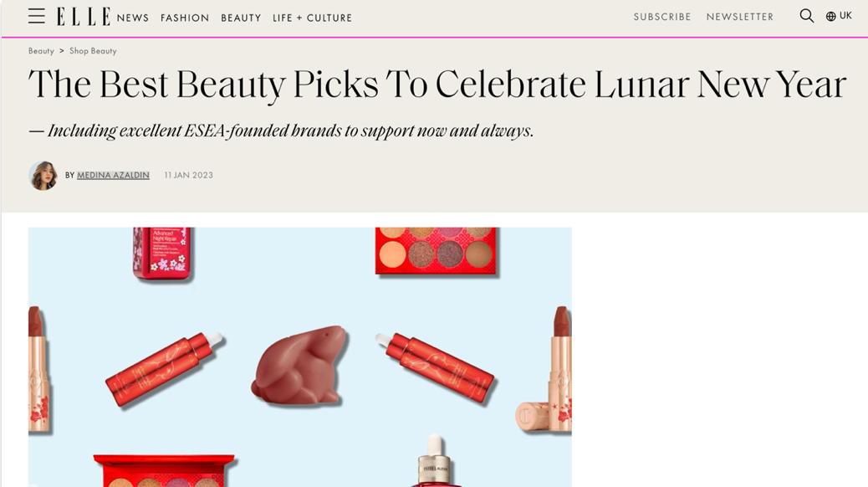Open LIFE + CULTURE from the nav
Image resolution: width=868 pixels, height=487 pixels.
coord(312,18)
